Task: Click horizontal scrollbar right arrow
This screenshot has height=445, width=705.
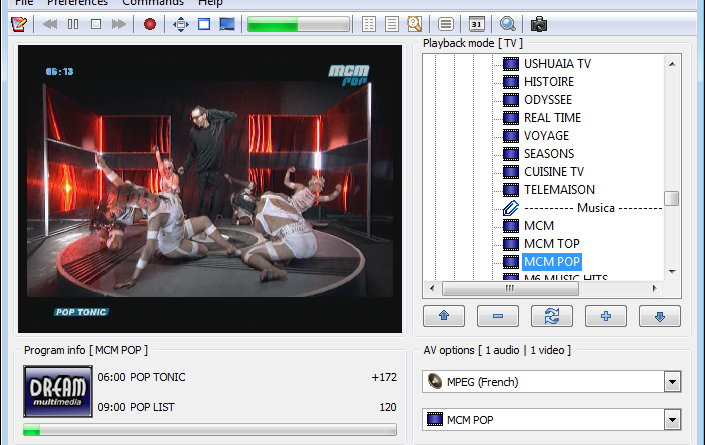Action: [655, 288]
